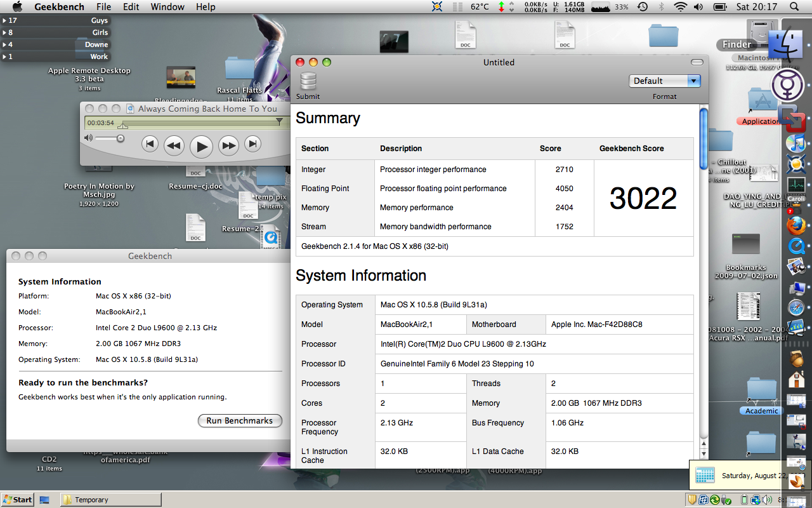
Task: Rewind in the QuickTime player
Action: (x=174, y=145)
